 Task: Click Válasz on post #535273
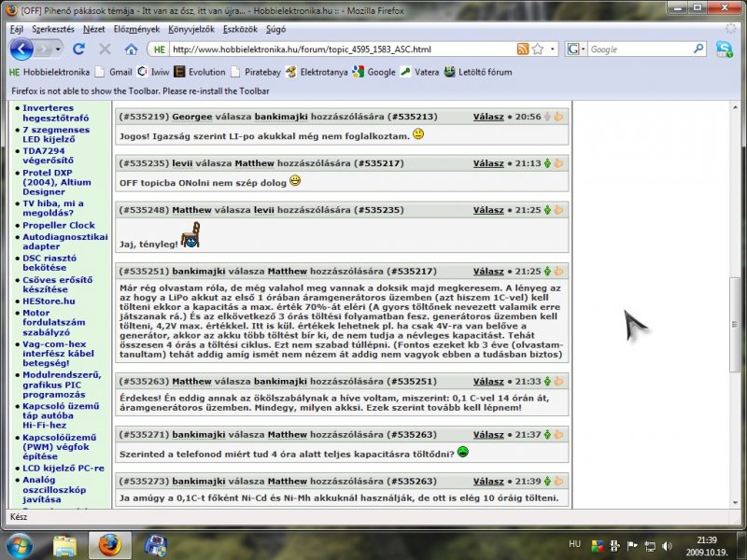pos(488,482)
